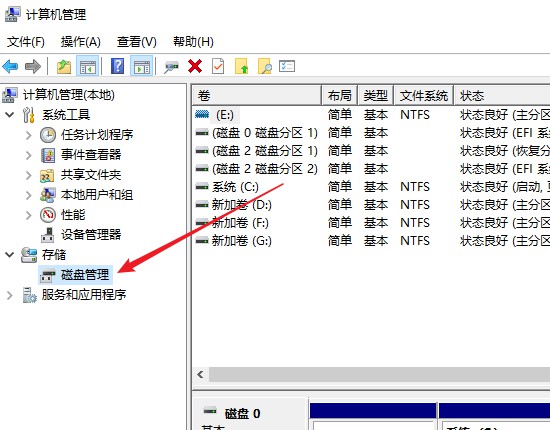Click the Properties checkmark page icon
Screen dimensions: 550x430
point(218,66)
